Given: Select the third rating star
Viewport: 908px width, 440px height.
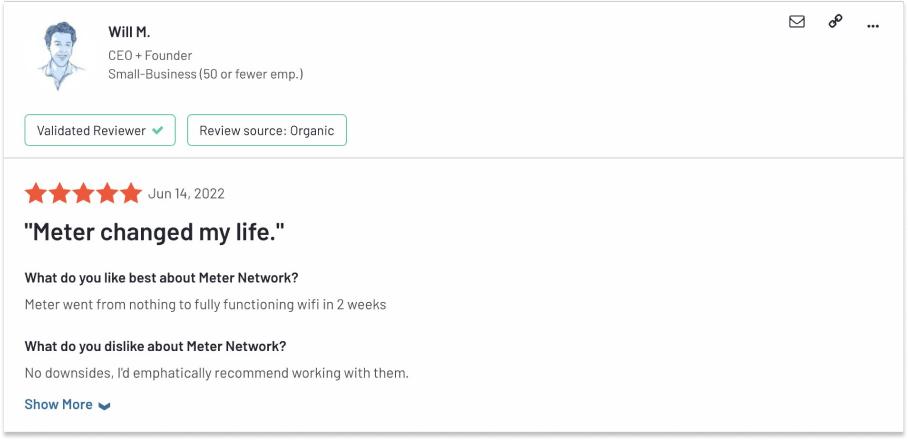Looking at the screenshot, I should click(x=84, y=194).
